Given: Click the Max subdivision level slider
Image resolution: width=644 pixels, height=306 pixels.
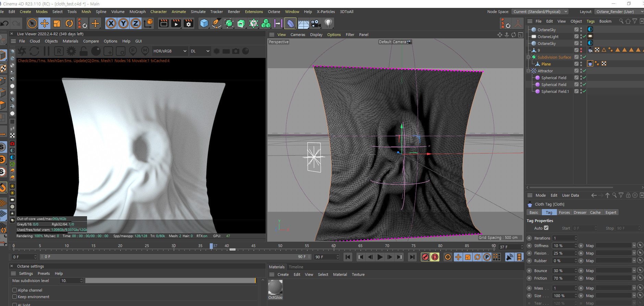Looking at the screenshot, I should click(x=170, y=281).
